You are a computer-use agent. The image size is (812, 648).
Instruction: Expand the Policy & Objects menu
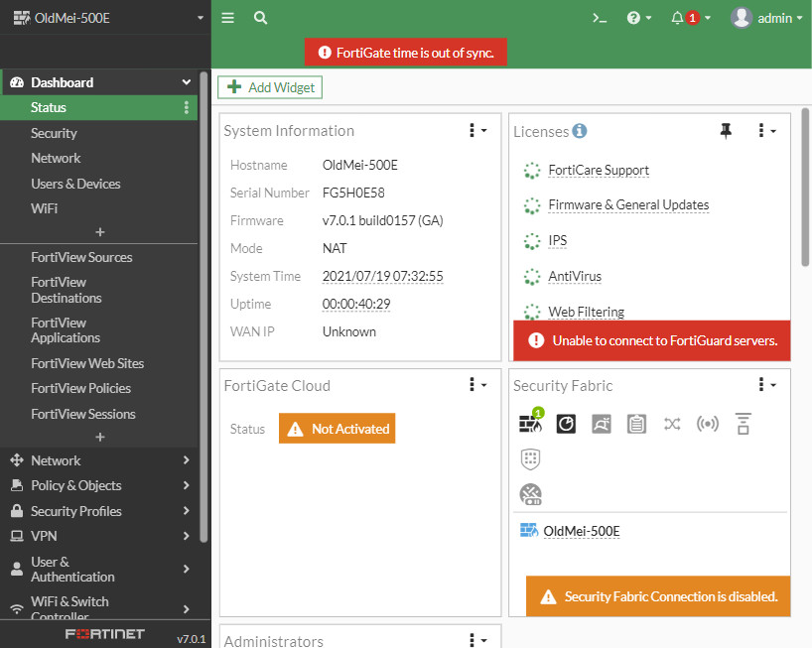99,485
